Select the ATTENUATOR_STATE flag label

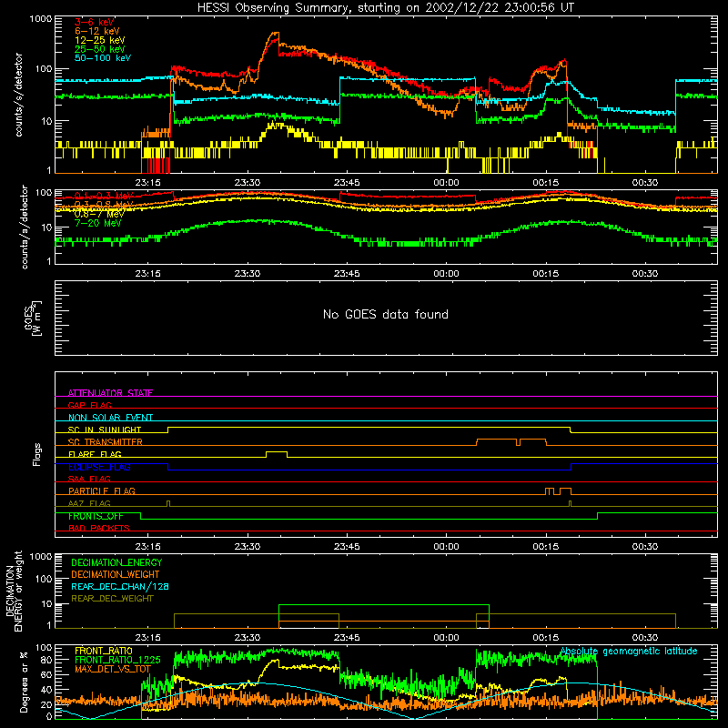pos(110,393)
